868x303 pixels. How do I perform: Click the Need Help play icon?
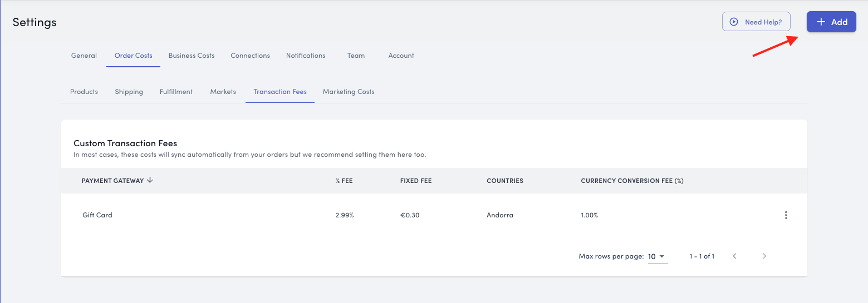(x=734, y=22)
